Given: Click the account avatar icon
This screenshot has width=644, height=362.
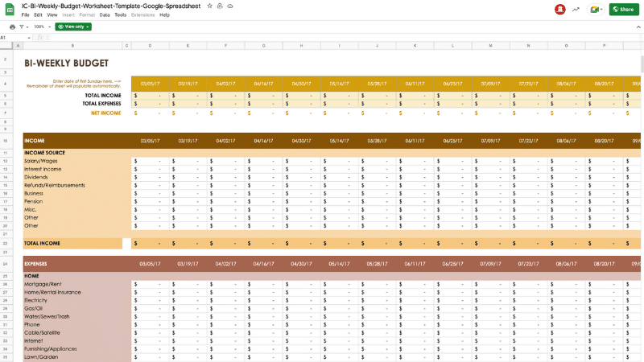Looking at the screenshot, I should coord(559,9).
